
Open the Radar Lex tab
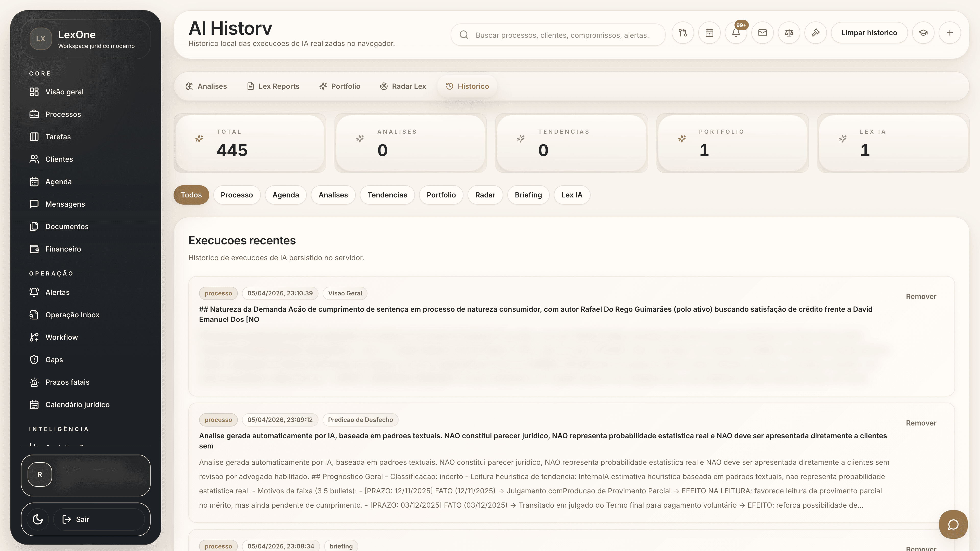403,86
